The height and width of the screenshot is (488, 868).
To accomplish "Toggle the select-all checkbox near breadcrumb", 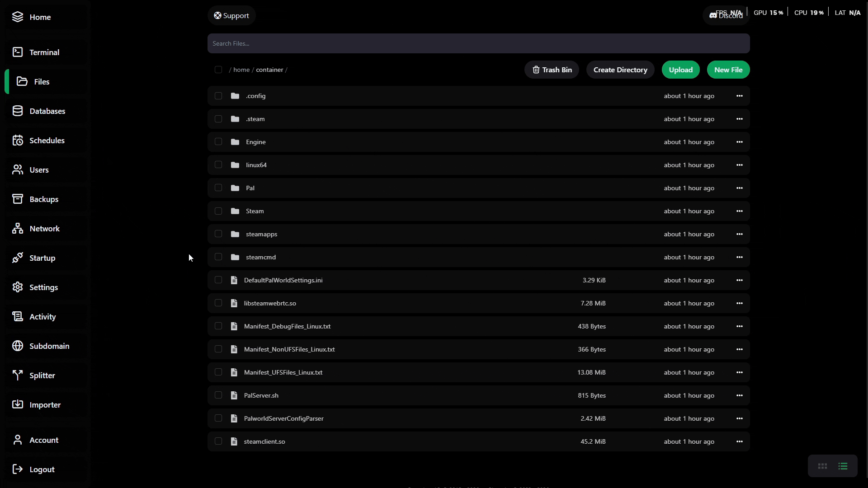I will tap(218, 70).
